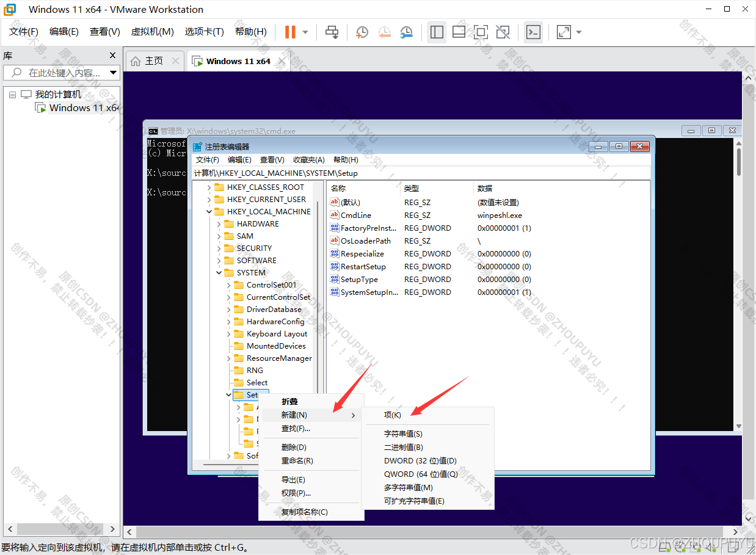
Task: Expand the HARDWARE key
Action: pos(219,224)
